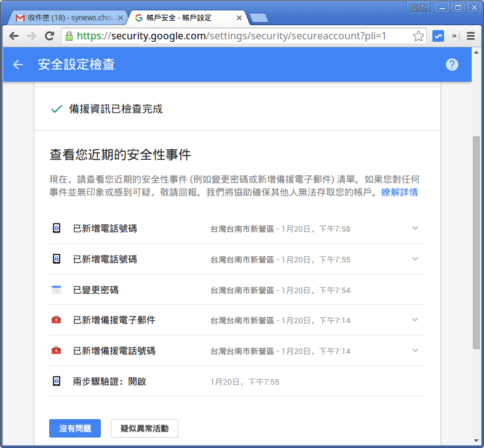Reload the current page
The image size is (484, 448).
click(x=49, y=36)
